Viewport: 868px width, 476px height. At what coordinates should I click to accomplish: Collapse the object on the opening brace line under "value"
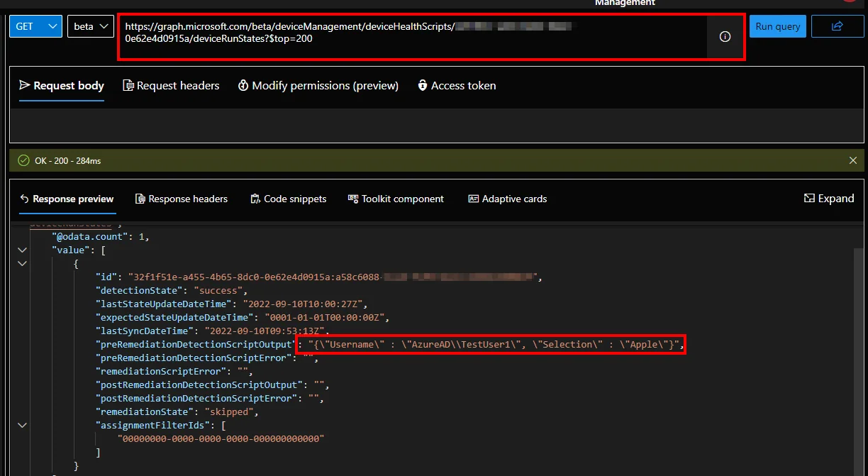(22, 263)
